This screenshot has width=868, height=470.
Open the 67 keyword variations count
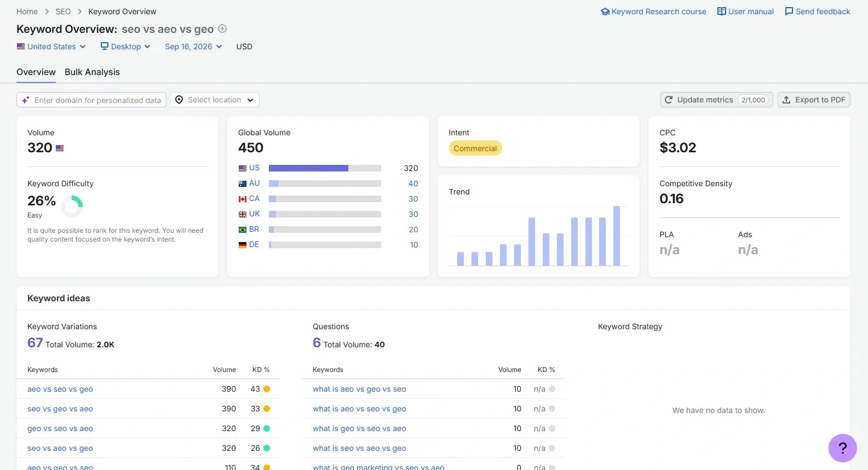point(35,342)
